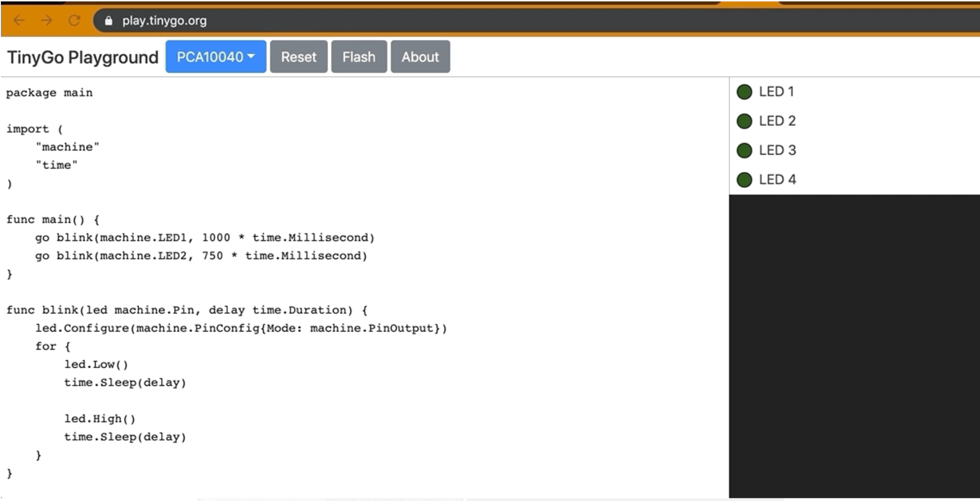
Task: Place cursor on 'package main' line
Action: tap(49, 93)
